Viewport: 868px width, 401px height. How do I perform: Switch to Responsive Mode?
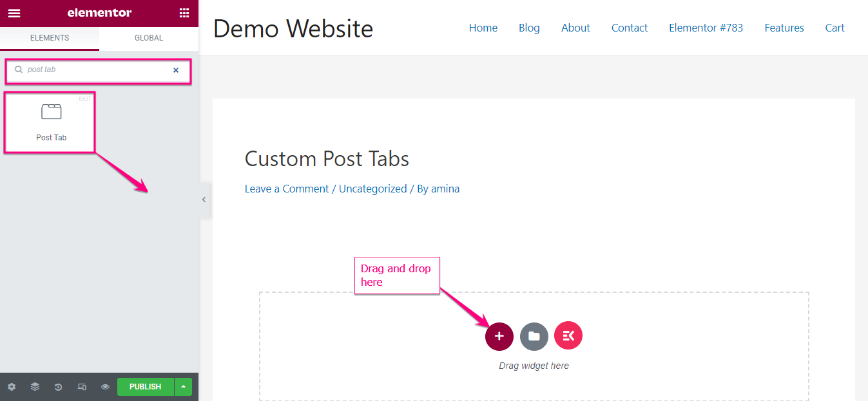(x=81, y=386)
